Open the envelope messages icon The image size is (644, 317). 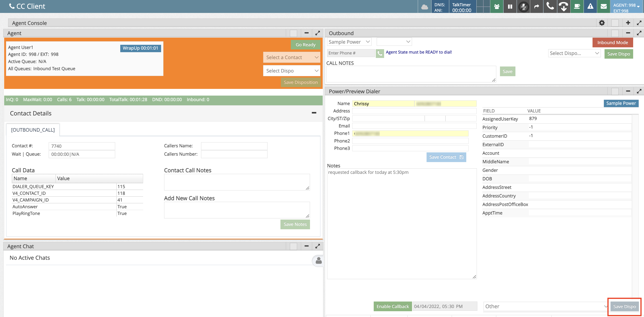pos(604,7)
